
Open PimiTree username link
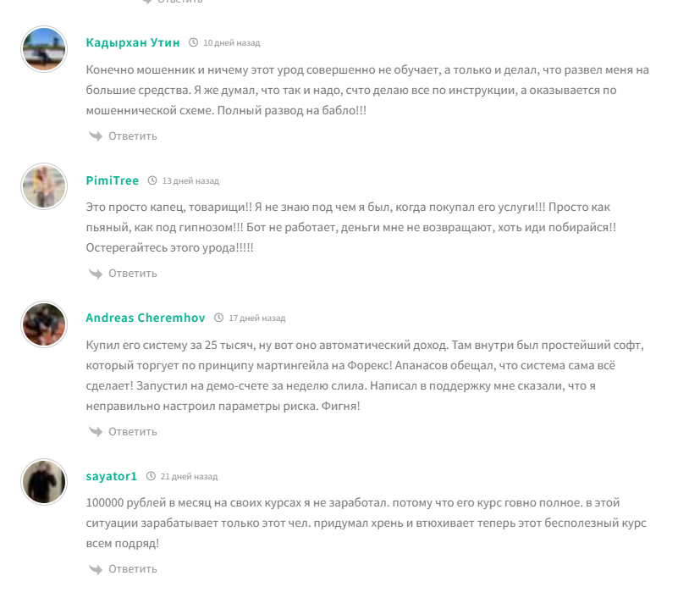(113, 180)
